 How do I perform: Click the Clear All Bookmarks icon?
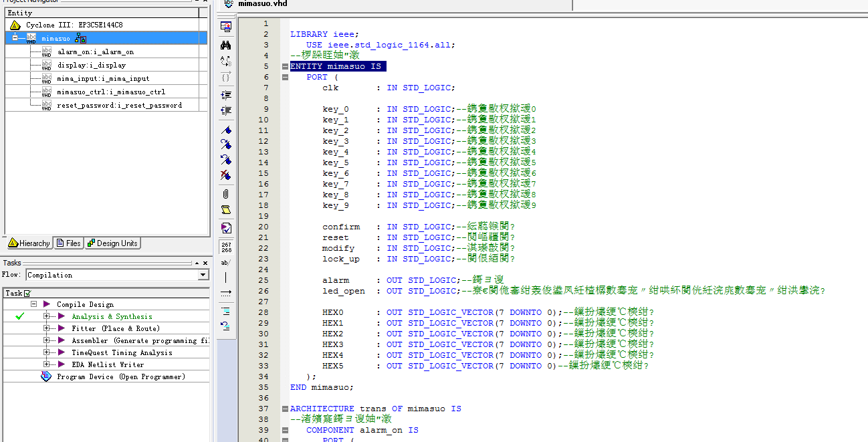click(x=226, y=176)
